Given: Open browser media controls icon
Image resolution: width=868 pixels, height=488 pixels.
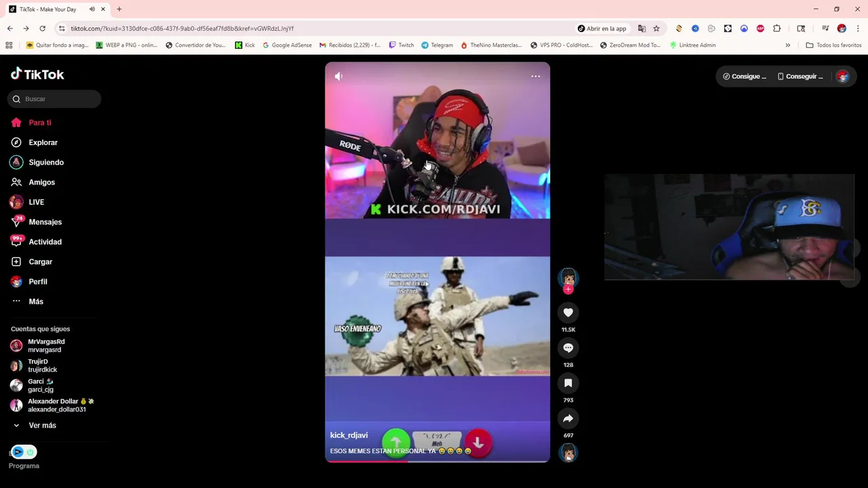Looking at the screenshot, I should coord(825,28).
